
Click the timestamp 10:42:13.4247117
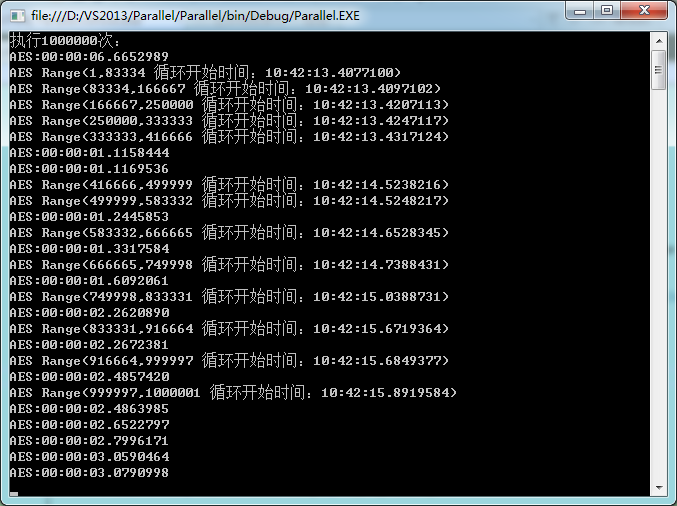point(377,120)
